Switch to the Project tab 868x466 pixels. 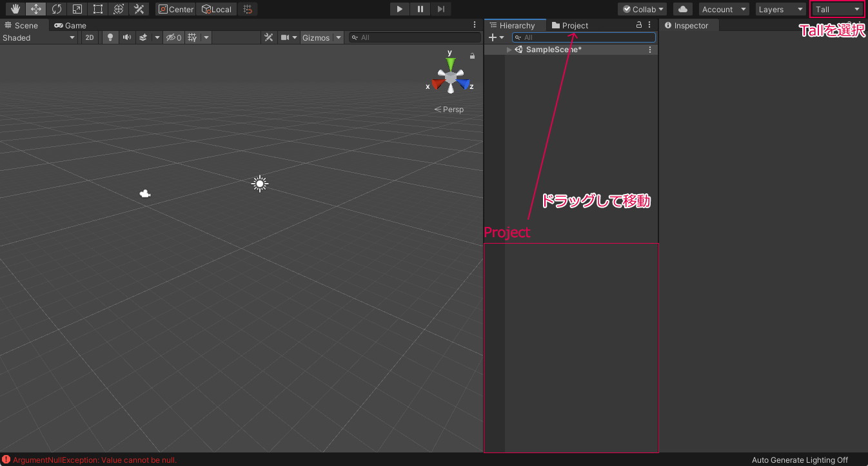570,25
